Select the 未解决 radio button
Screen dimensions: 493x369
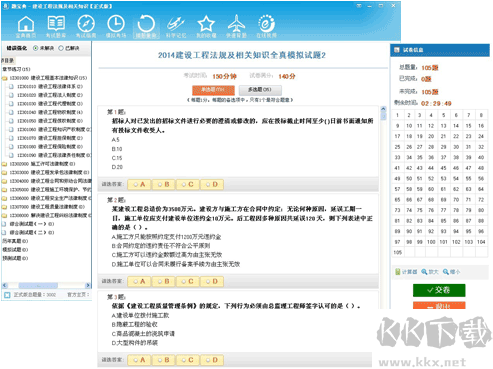point(35,48)
